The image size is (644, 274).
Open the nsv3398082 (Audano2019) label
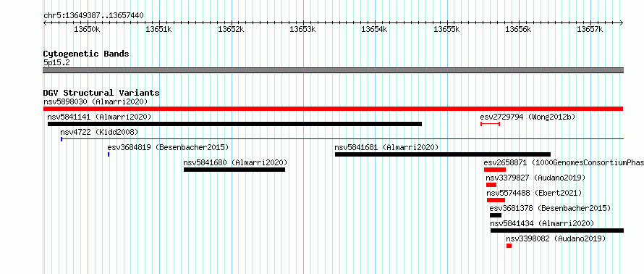tap(556, 238)
